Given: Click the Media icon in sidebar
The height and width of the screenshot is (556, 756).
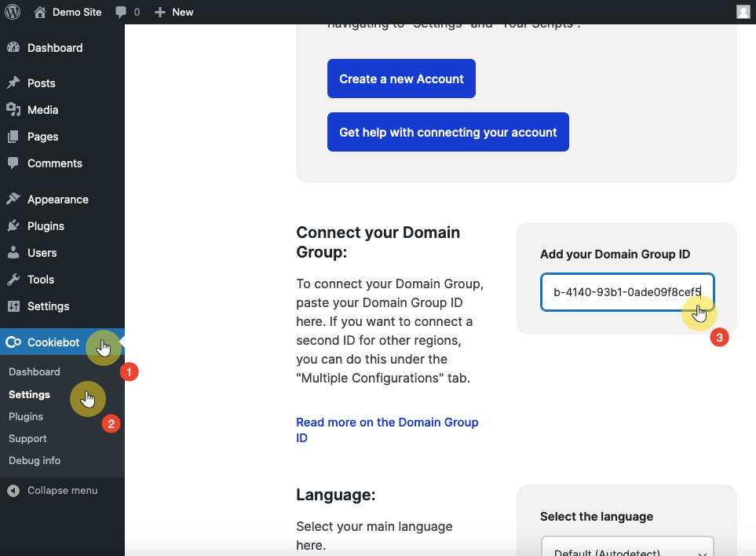Looking at the screenshot, I should point(13,109).
